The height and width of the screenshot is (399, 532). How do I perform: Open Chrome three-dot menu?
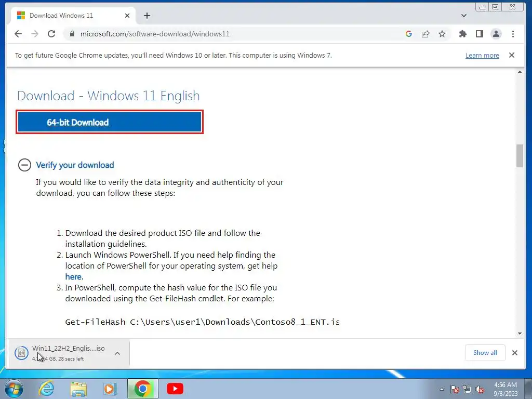(x=513, y=34)
